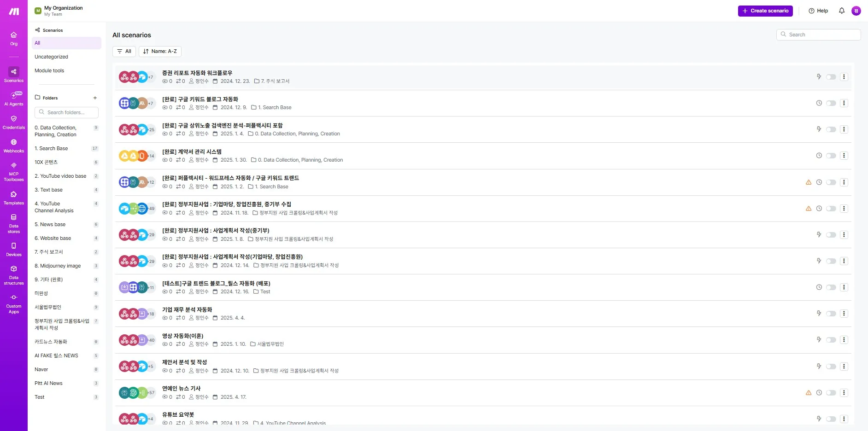The height and width of the screenshot is (431, 868).
Task: Click the Help link
Action: [818, 11]
